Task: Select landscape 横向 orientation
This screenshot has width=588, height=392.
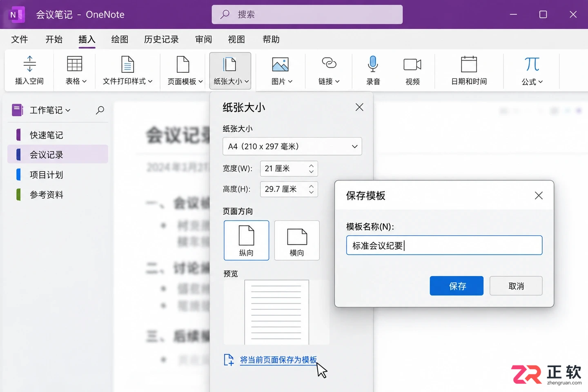Action: pyautogui.click(x=297, y=240)
